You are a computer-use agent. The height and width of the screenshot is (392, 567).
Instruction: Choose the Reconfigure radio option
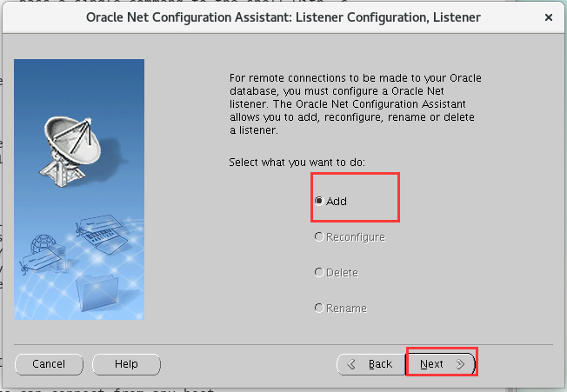(319, 236)
